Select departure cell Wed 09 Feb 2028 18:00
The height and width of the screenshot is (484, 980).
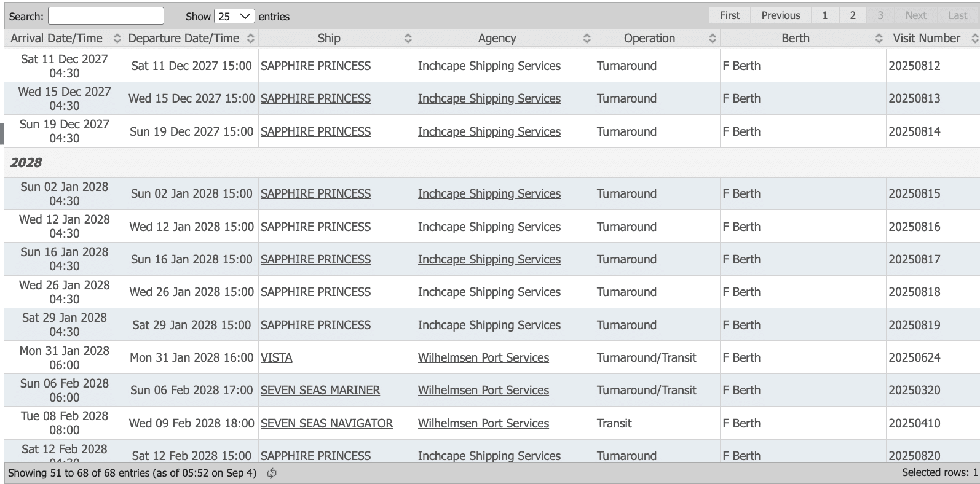191,423
